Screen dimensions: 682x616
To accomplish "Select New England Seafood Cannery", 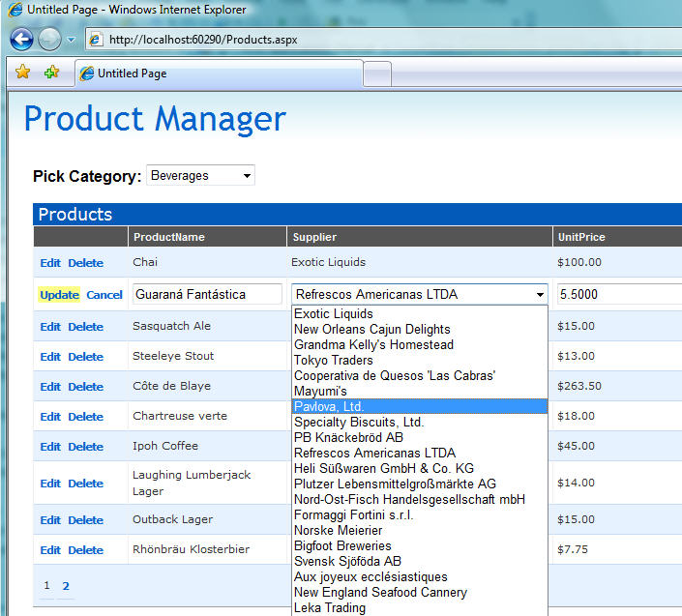I will point(420,592).
